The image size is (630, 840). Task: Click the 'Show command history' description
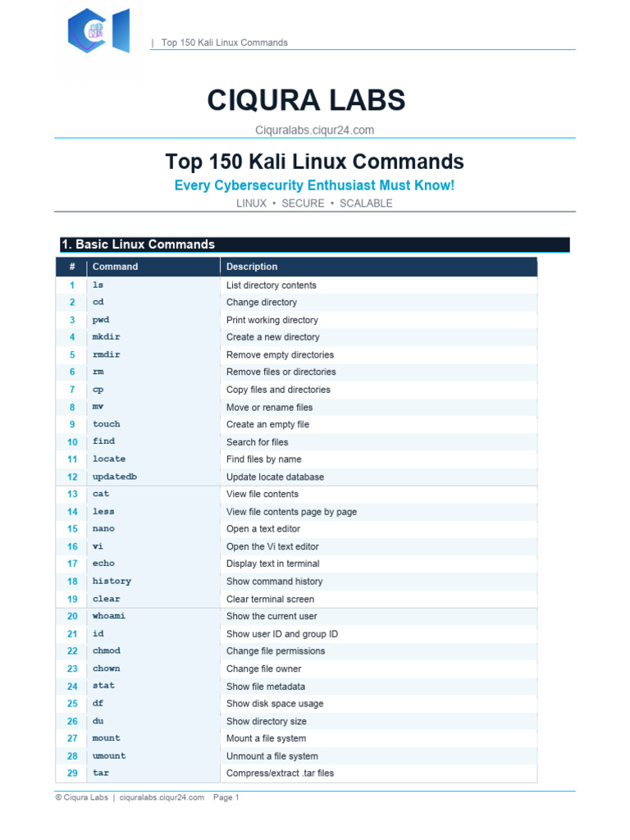tap(274, 582)
